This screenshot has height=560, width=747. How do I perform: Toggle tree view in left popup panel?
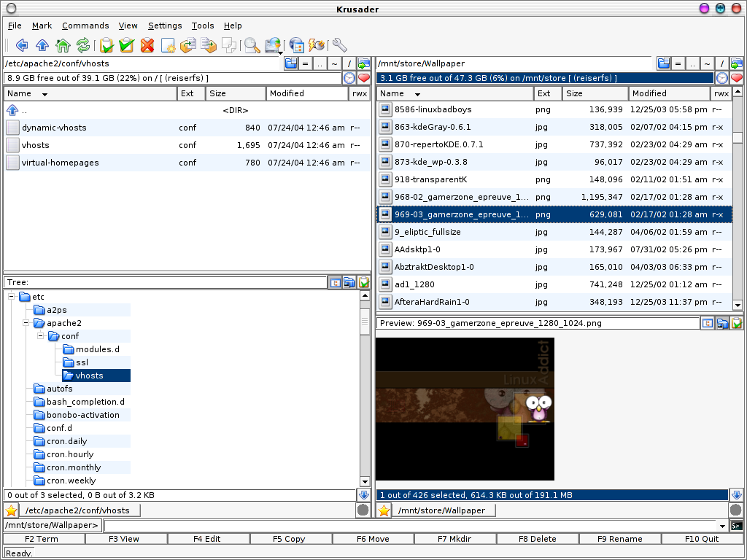point(336,282)
